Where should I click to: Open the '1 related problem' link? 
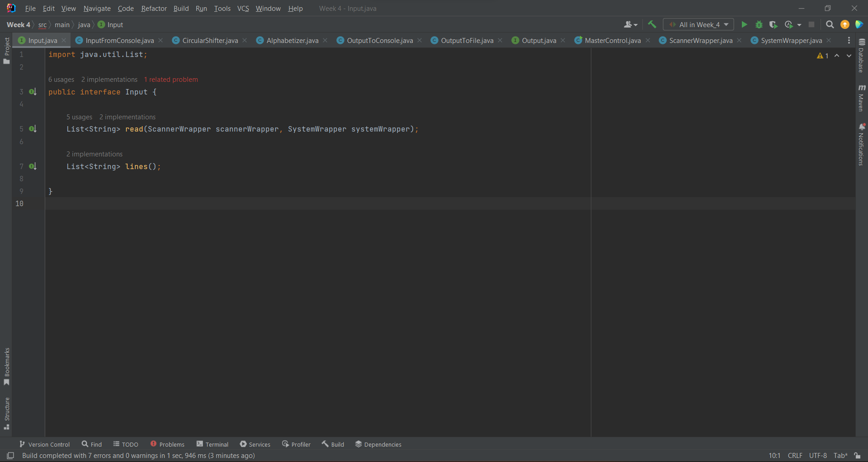tap(170, 80)
